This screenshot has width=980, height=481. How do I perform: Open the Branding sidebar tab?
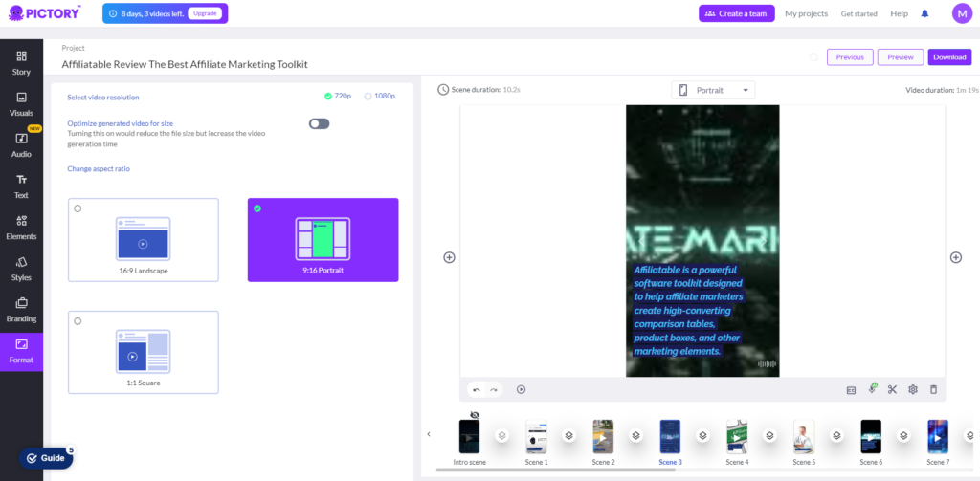(x=21, y=310)
